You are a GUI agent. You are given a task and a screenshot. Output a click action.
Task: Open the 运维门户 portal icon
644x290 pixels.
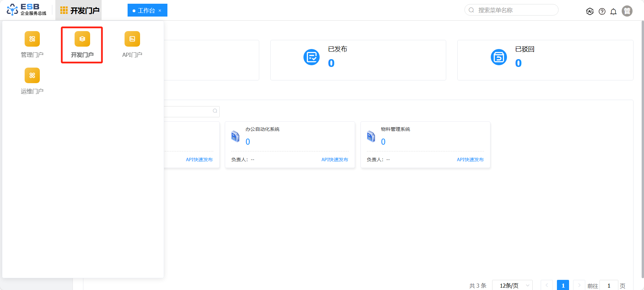pos(32,75)
